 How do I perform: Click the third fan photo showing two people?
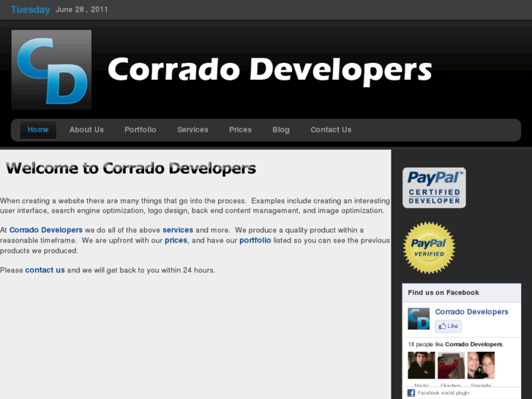point(481,365)
